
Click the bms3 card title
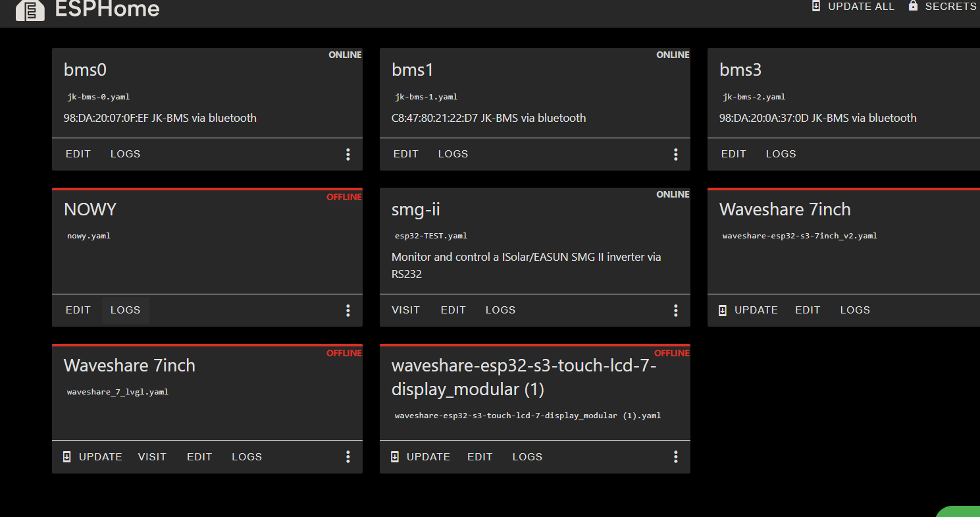740,70
